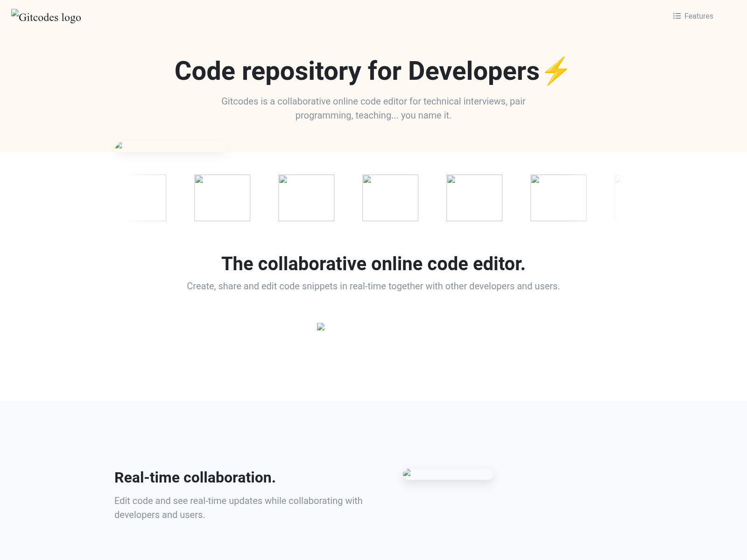Click broken image icon below collaborative editor heading
The width and height of the screenshot is (747, 560).
tap(321, 327)
